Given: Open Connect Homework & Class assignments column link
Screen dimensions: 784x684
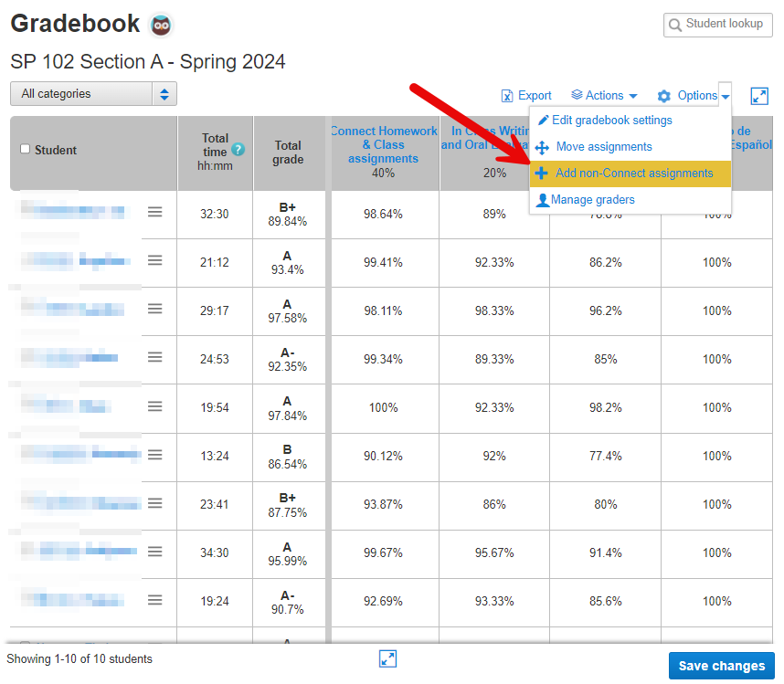Looking at the screenshot, I should 384,144.
